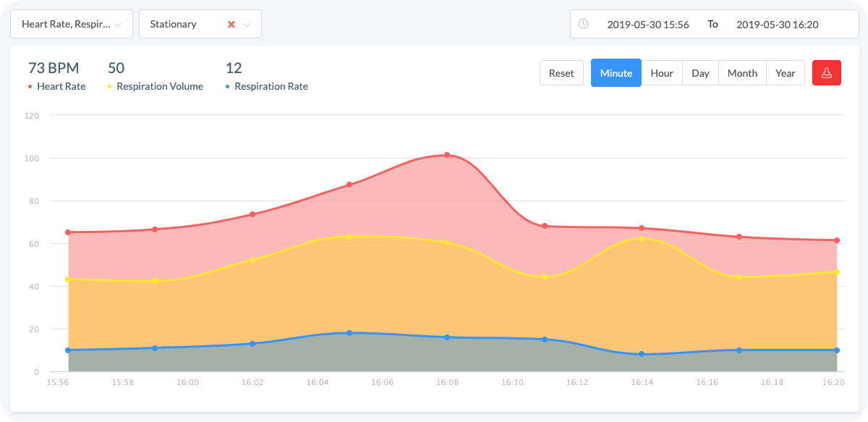The height and width of the screenshot is (422, 868).
Task: Toggle the Respiration Volume legend series
Action: coord(159,87)
